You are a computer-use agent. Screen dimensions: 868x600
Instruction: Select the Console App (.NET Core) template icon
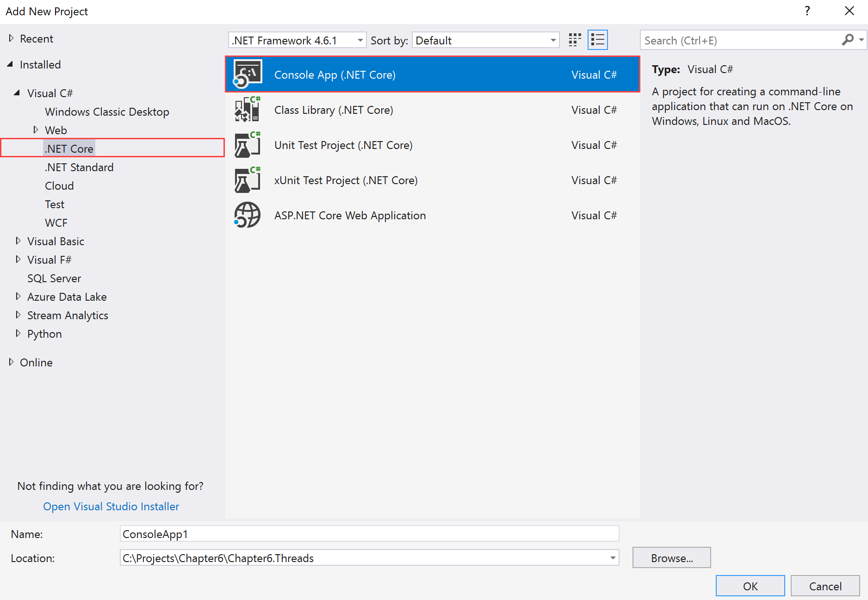click(248, 74)
